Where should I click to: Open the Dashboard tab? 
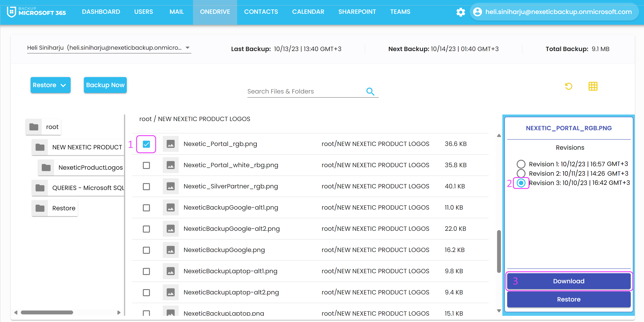pyautogui.click(x=101, y=12)
